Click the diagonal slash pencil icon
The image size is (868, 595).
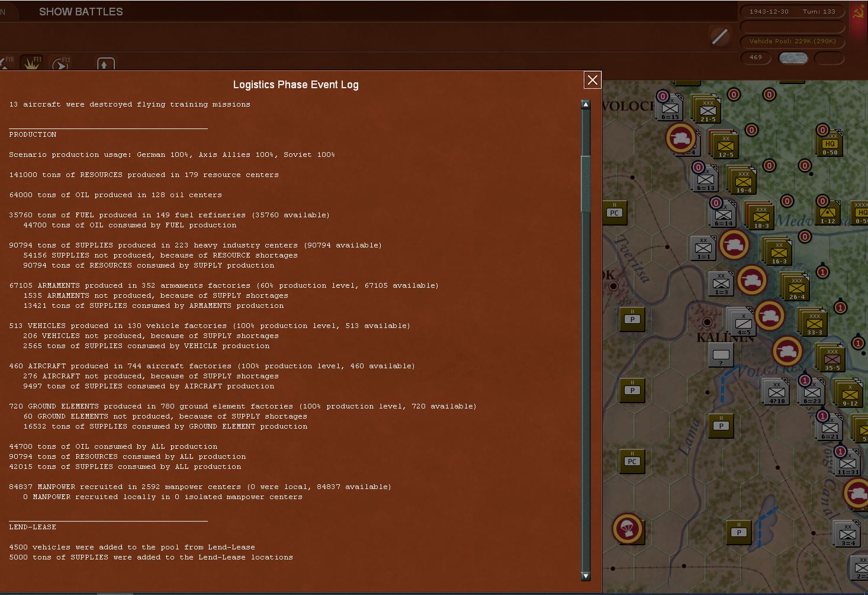click(720, 37)
